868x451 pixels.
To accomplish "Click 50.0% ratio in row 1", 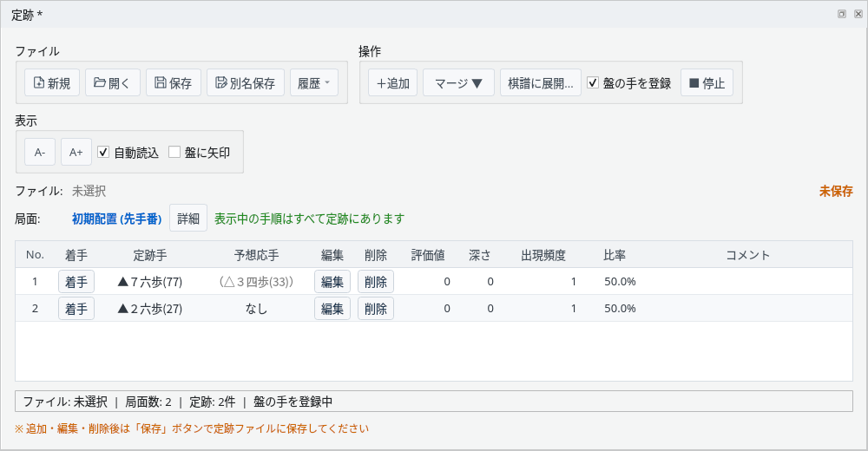I will click(620, 282).
